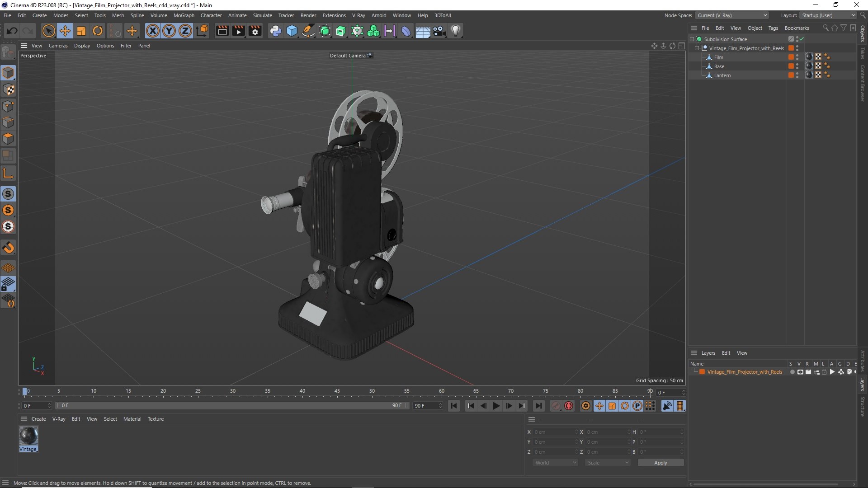Select the Lantern object in tree
The width and height of the screenshot is (868, 488).
[x=722, y=75]
